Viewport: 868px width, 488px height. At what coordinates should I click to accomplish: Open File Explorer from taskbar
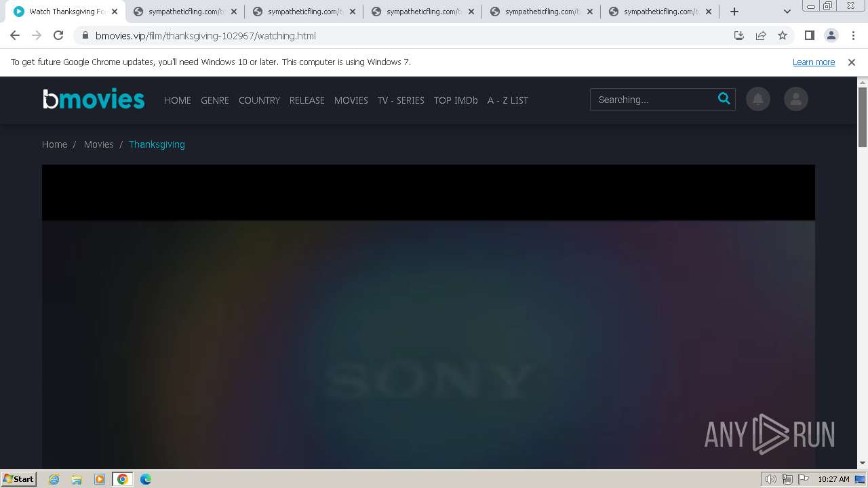[x=77, y=479]
